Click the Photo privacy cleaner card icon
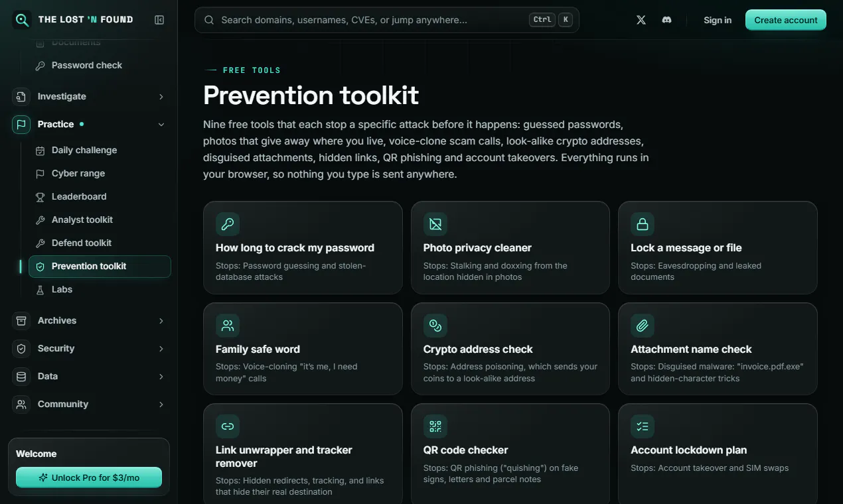This screenshot has height=504, width=843. click(435, 224)
